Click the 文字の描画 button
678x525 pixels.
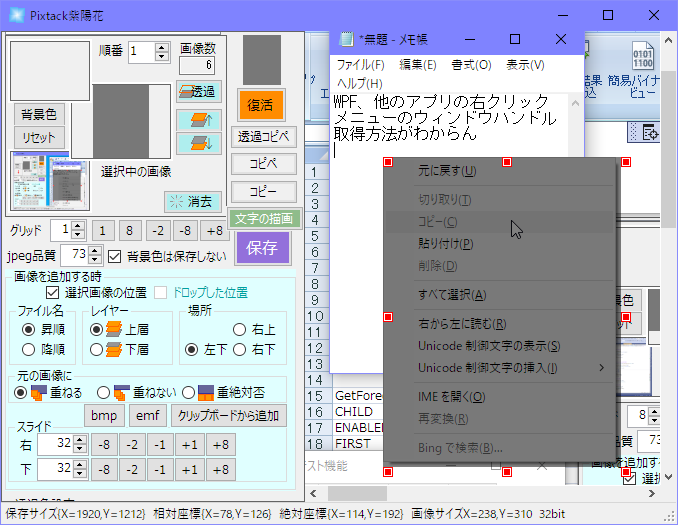tap(264, 218)
